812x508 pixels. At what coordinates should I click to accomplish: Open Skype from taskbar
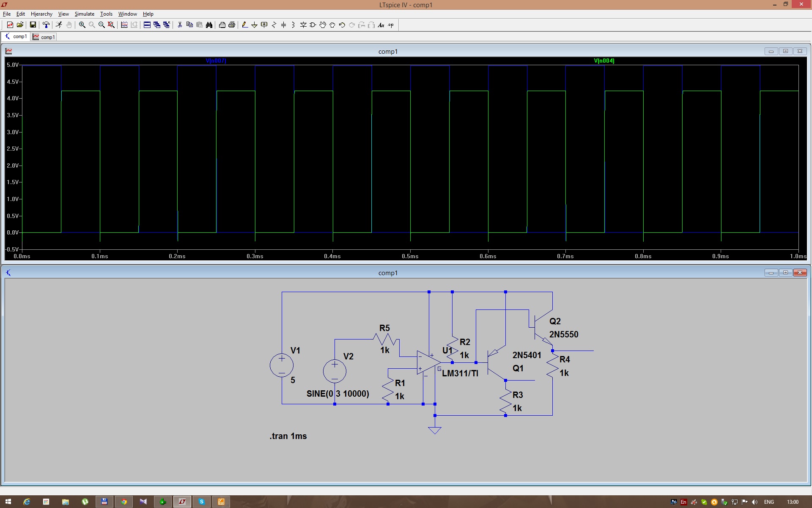tap(202, 502)
